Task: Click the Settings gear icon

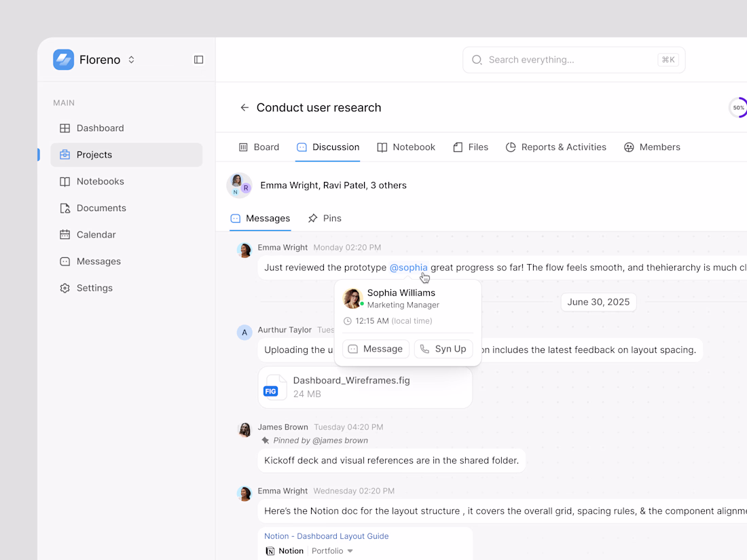Action: tap(65, 288)
